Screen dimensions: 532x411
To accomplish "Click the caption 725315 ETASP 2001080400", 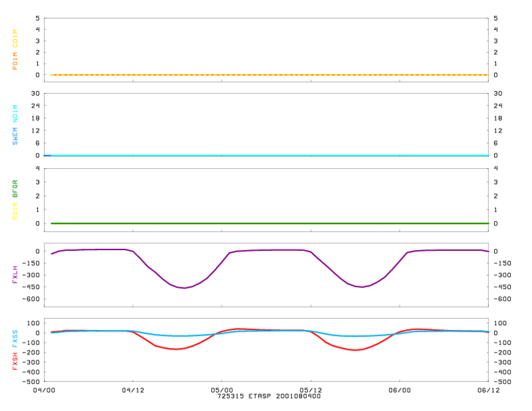I will (269, 396).
